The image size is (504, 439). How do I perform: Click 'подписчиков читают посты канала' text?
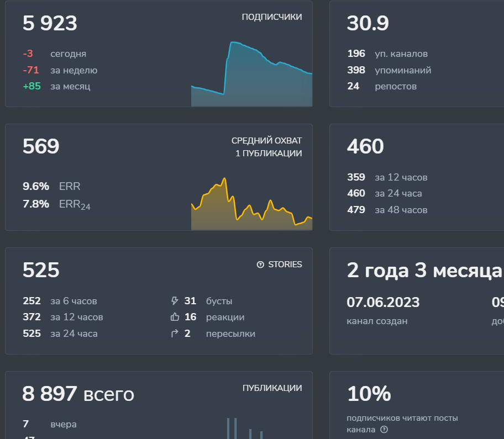tap(402, 424)
